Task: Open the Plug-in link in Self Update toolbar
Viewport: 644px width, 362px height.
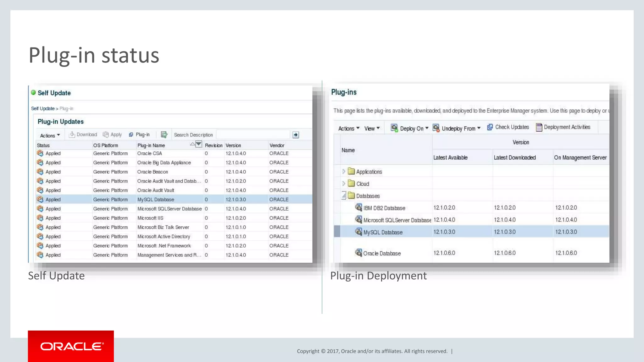Action: coord(139,134)
